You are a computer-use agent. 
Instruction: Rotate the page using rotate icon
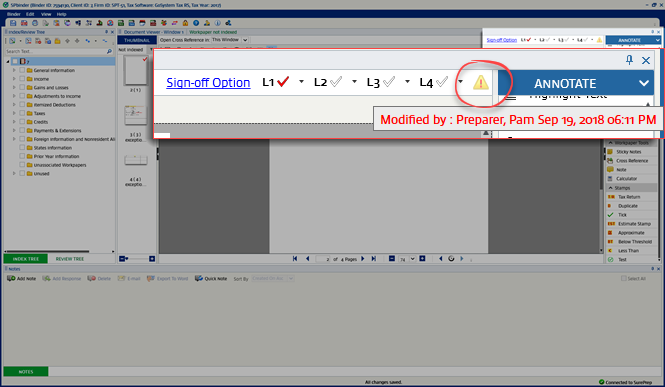pos(451,259)
